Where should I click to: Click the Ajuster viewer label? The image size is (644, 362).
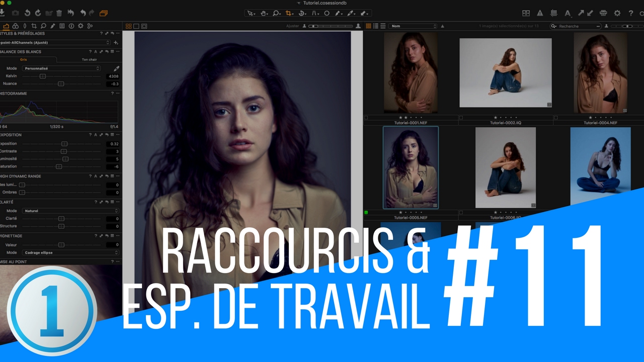pos(292,26)
